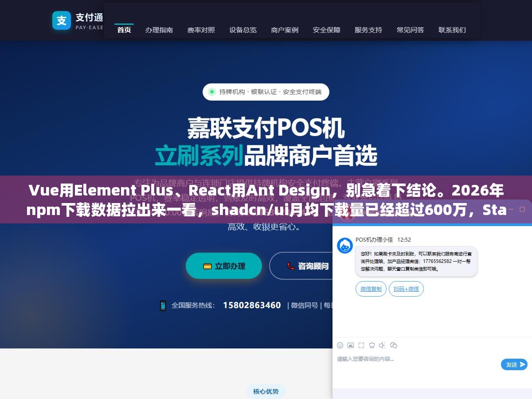Pick an emoji in the chat toolbar
This screenshot has width=532, height=399.
pos(340,345)
